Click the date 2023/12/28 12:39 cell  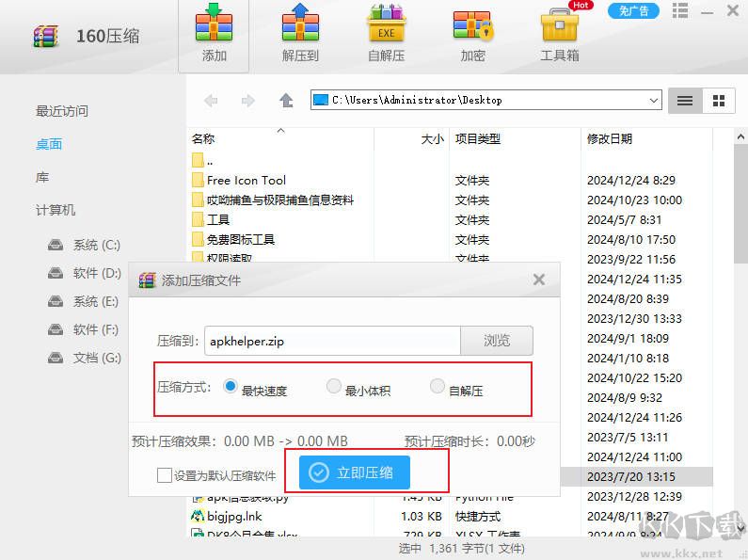(634, 497)
